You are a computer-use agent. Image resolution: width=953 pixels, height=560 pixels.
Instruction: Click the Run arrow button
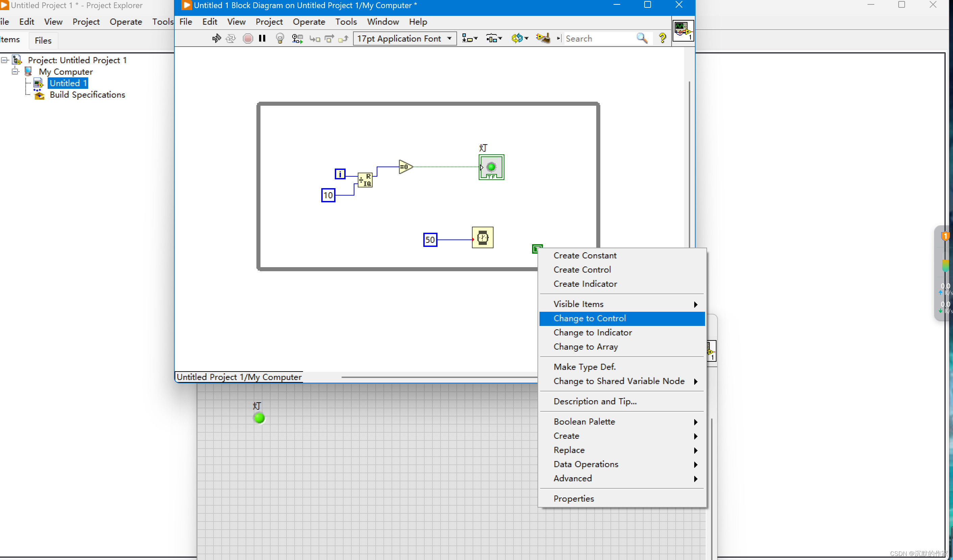216,38
